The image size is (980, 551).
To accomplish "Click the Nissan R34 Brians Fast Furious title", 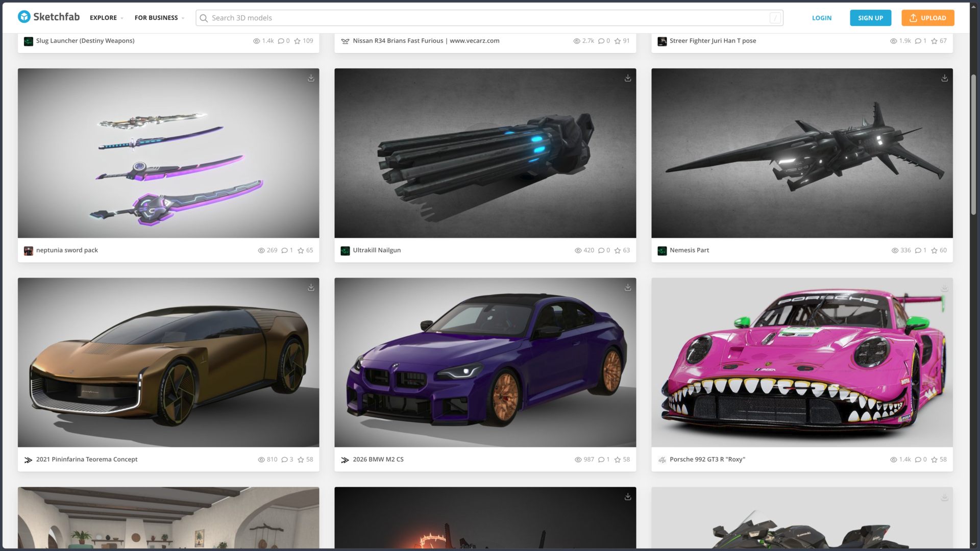I will coord(426,41).
